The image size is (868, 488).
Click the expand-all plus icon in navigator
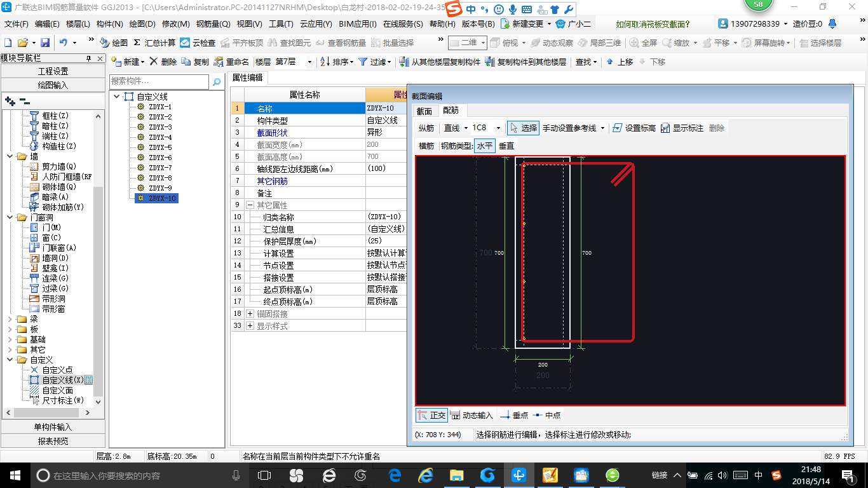pos(10,100)
